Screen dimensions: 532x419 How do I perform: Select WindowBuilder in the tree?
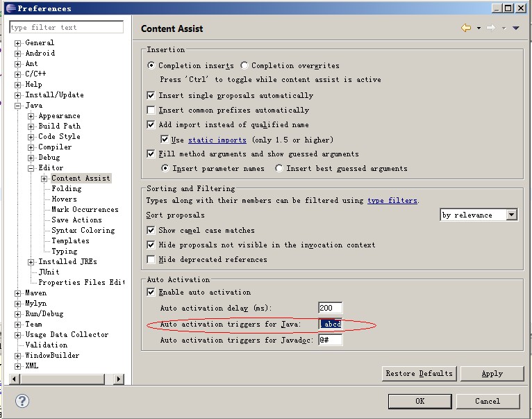[52, 356]
